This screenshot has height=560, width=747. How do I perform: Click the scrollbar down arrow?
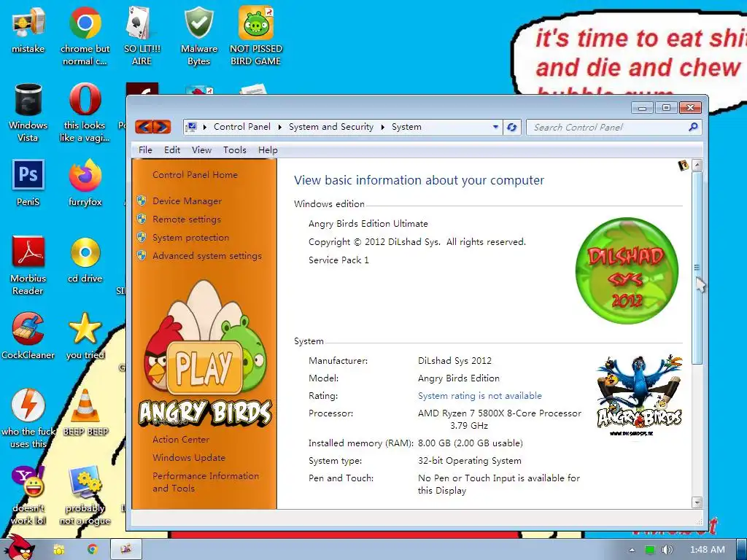click(x=697, y=502)
